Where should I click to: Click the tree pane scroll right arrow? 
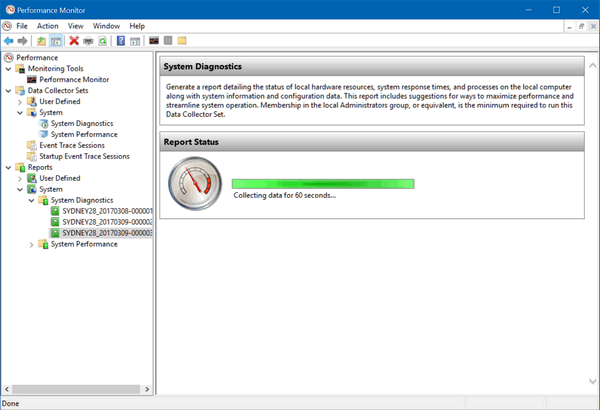coord(147,389)
